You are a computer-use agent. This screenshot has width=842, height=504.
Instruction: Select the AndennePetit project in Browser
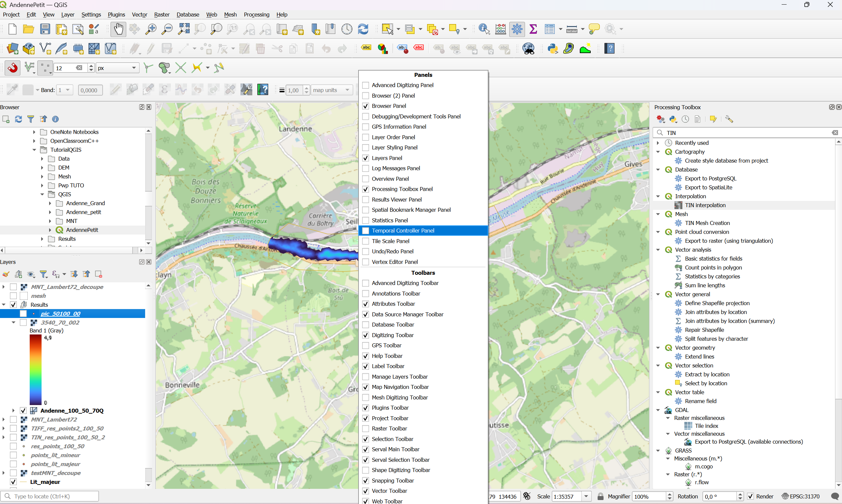82,230
